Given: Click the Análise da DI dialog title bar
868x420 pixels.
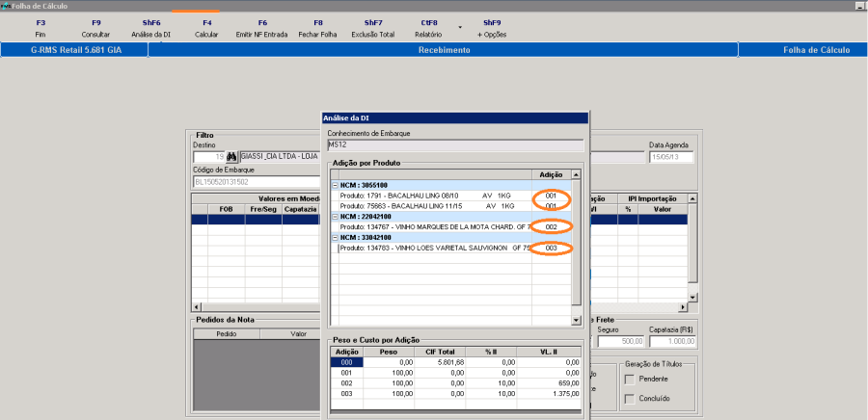Looking at the screenshot, I should (x=454, y=118).
